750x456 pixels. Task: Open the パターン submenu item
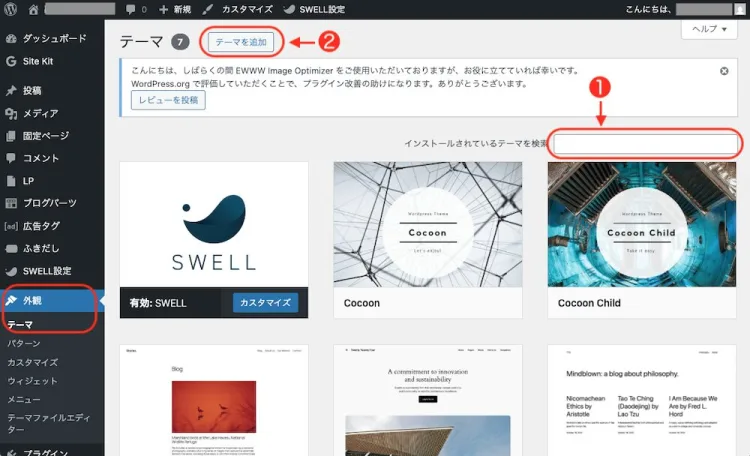[24, 344]
